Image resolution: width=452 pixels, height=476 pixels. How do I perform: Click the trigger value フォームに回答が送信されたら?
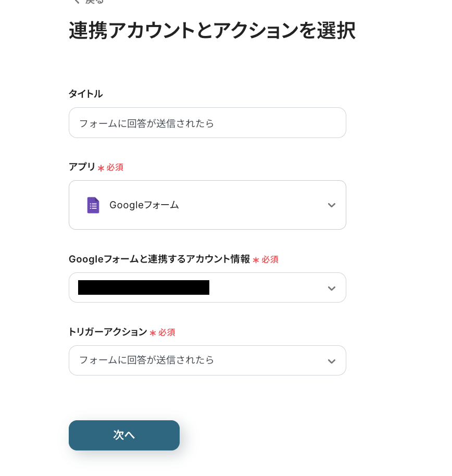146,360
